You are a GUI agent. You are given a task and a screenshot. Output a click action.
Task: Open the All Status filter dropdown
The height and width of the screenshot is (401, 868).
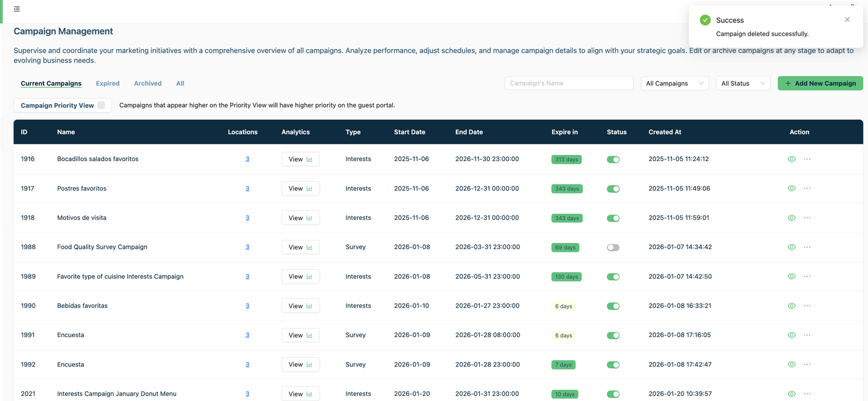click(x=742, y=83)
